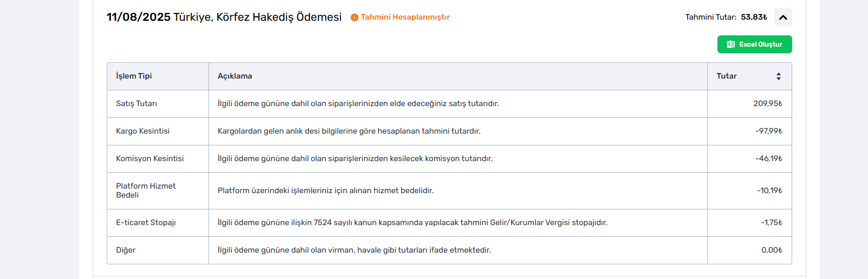Select the Komisyon Kesintisi row label

(x=150, y=159)
